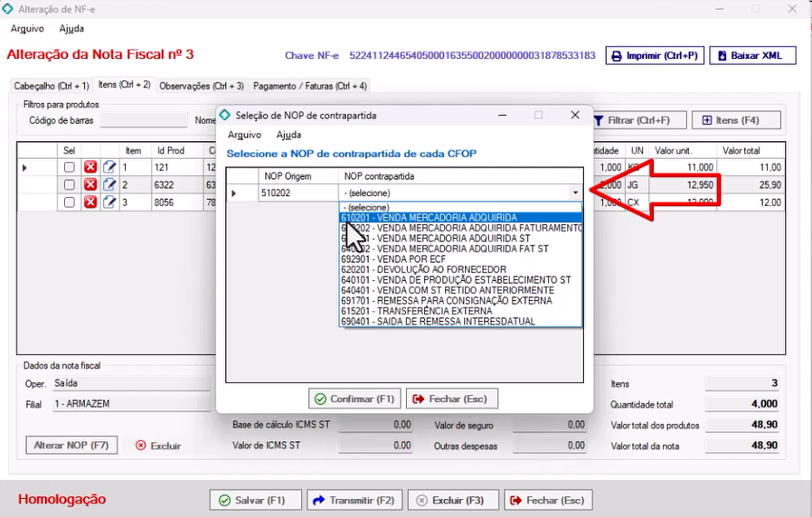Screen dimensions: 812x517
Task: Click the Alterar NOP (F7) button
Action: point(71,446)
